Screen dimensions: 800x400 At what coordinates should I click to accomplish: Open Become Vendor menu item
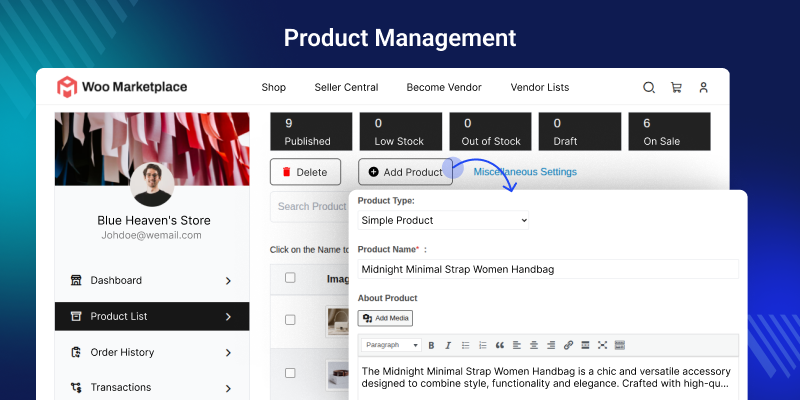tap(444, 87)
